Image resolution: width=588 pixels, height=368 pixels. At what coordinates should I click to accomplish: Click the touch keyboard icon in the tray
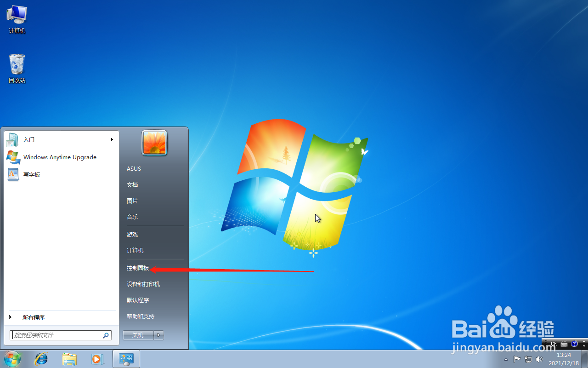[x=564, y=344]
